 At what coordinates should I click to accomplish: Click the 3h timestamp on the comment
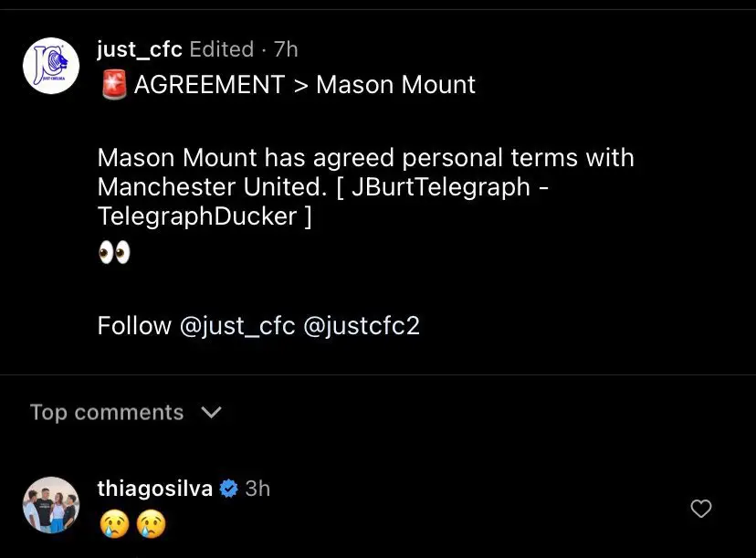(x=257, y=489)
